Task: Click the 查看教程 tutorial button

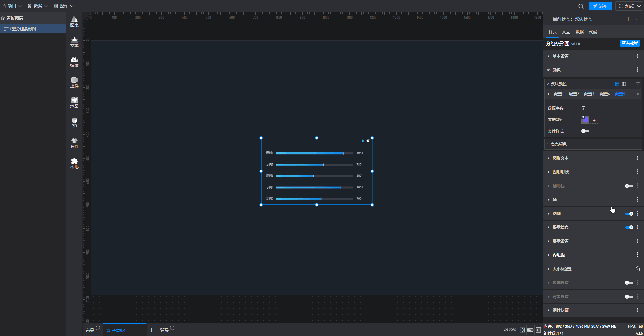Action: click(630, 43)
